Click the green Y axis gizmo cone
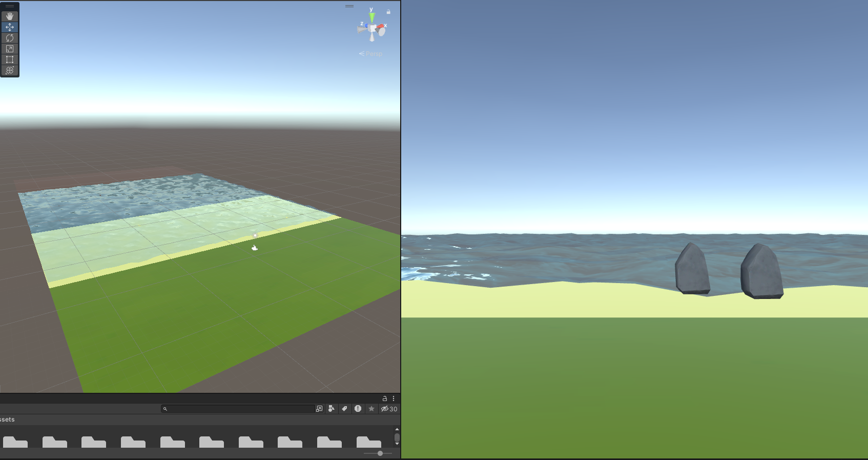The height and width of the screenshot is (460, 868). pyautogui.click(x=372, y=17)
